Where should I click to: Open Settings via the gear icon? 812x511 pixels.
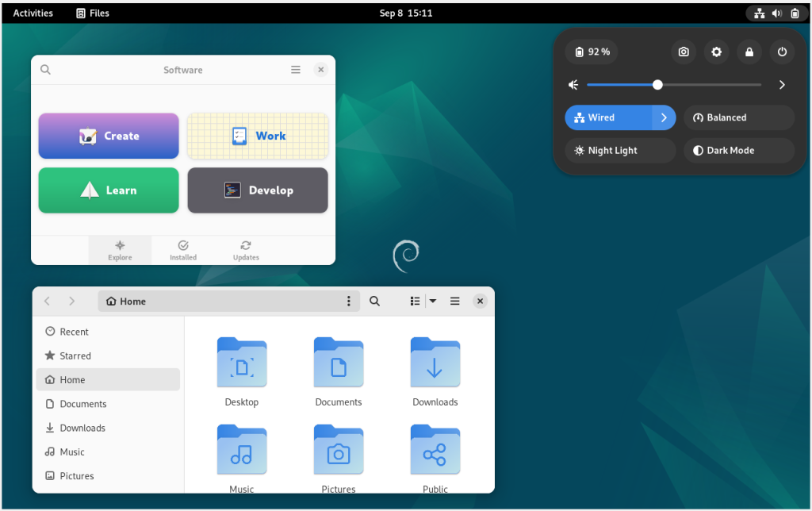click(x=716, y=52)
